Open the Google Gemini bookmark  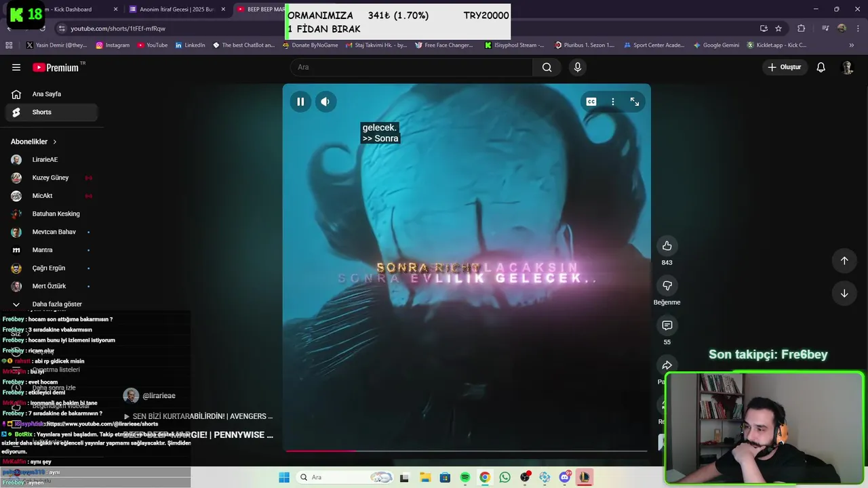(x=716, y=45)
